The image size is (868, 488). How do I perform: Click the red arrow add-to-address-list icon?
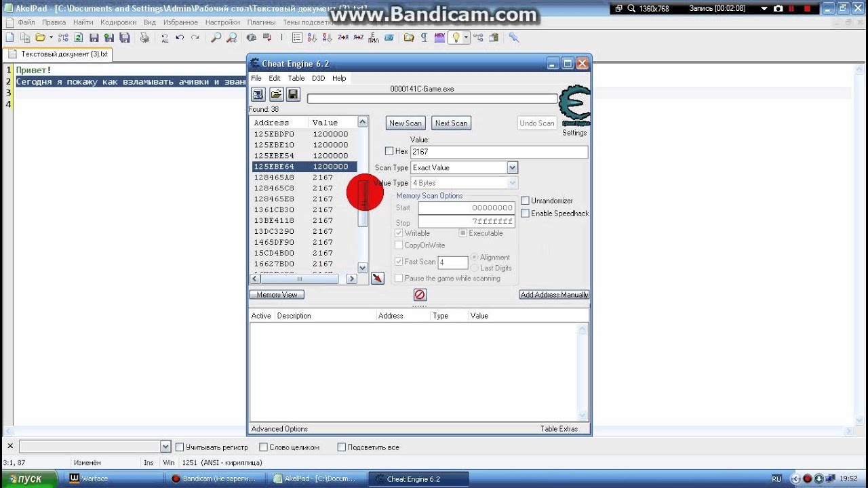pyautogui.click(x=378, y=278)
